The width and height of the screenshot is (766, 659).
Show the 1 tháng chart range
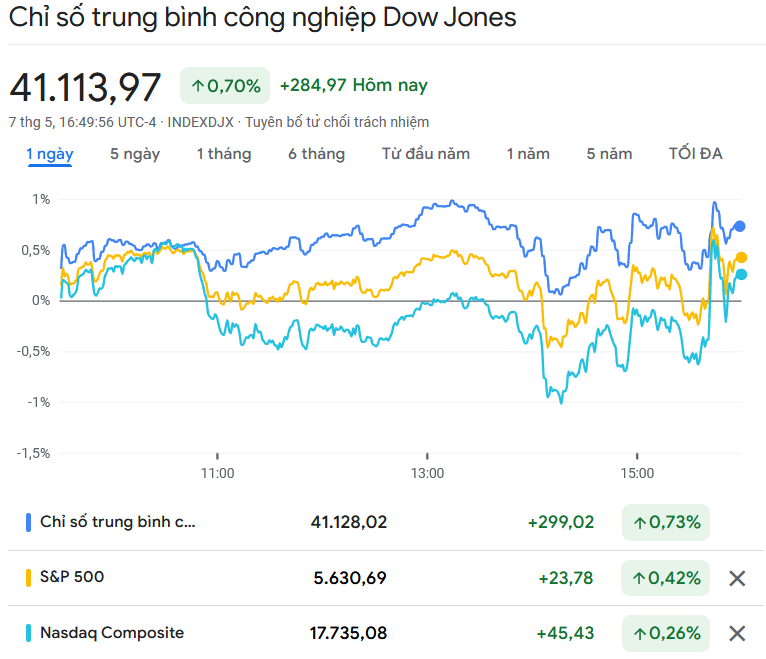(224, 154)
